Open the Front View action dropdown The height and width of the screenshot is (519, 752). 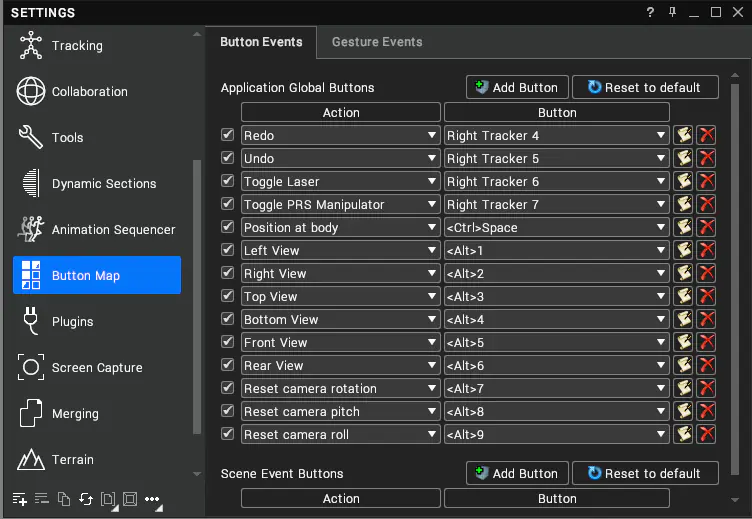pos(341,342)
